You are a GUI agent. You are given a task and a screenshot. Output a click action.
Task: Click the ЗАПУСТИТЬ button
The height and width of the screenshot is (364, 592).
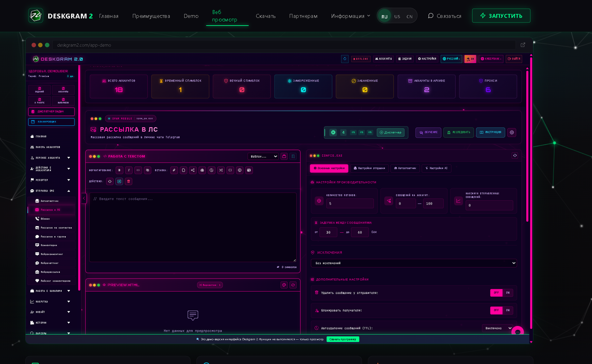point(501,16)
